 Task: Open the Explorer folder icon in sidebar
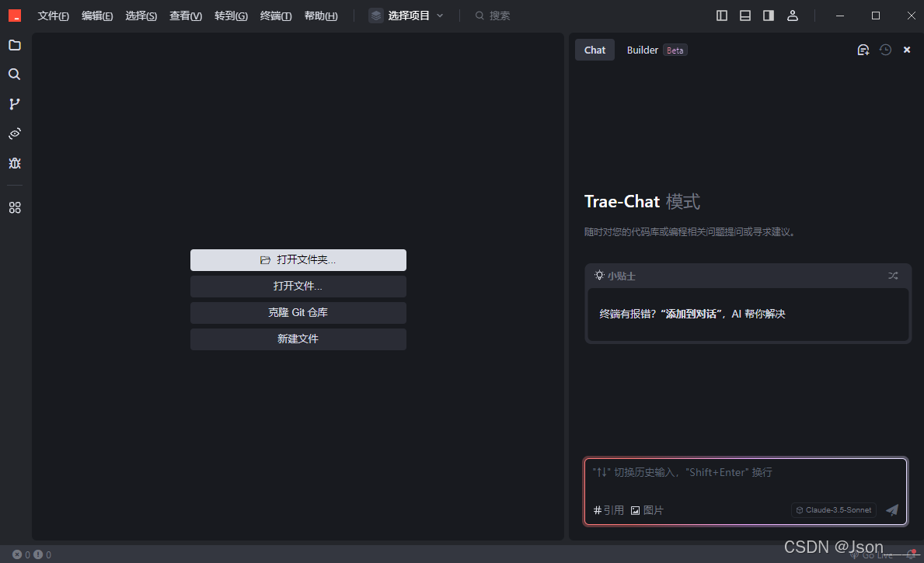click(15, 45)
